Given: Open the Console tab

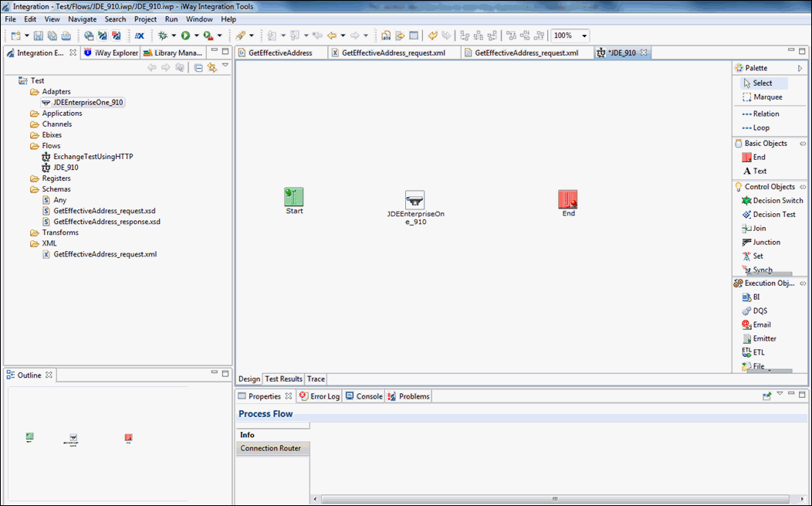Looking at the screenshot, I should (364, 396).
